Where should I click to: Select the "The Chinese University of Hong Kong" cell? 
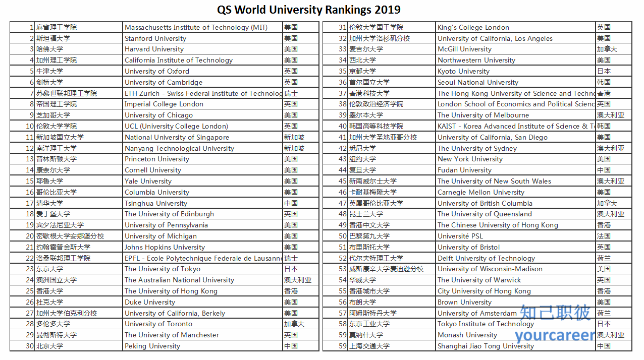pos(516,225)
